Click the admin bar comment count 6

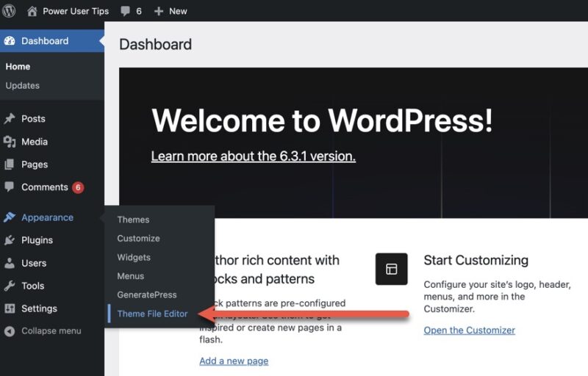[139, 11]
